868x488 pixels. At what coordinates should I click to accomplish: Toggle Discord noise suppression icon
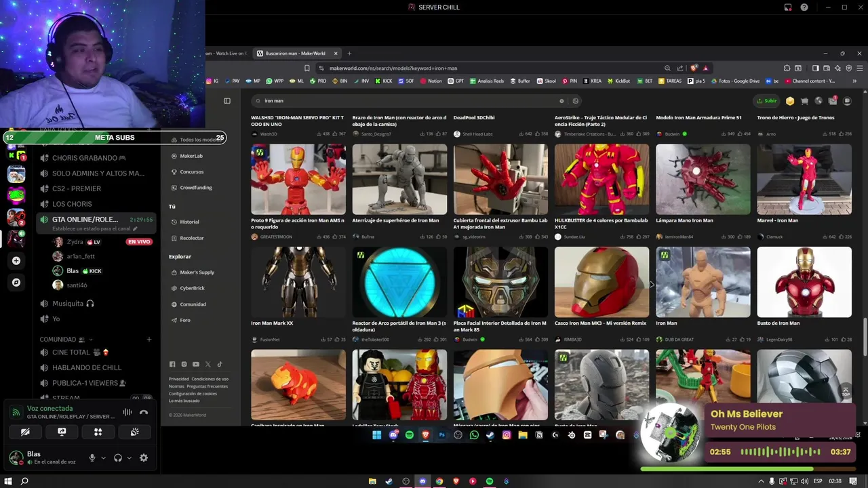click(x=127, y=412)
